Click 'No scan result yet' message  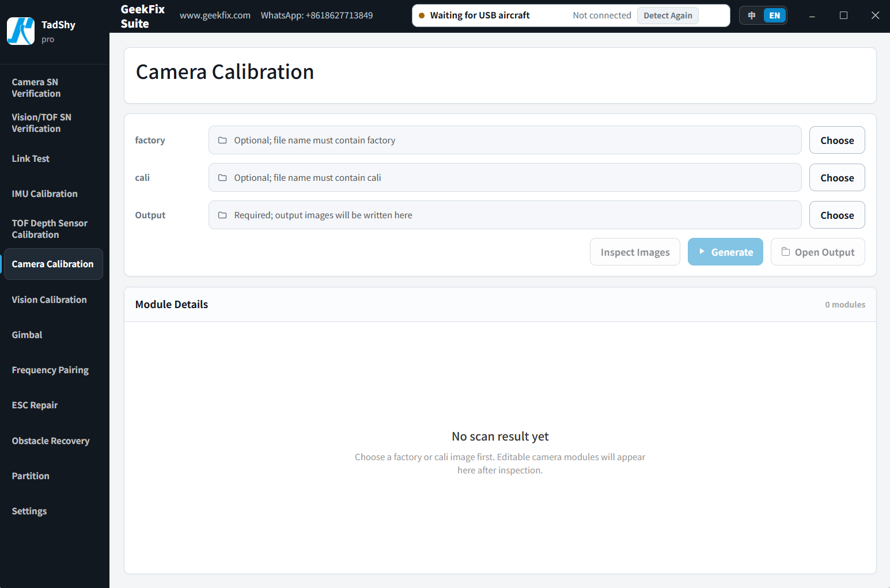click(x=500, y=437)
